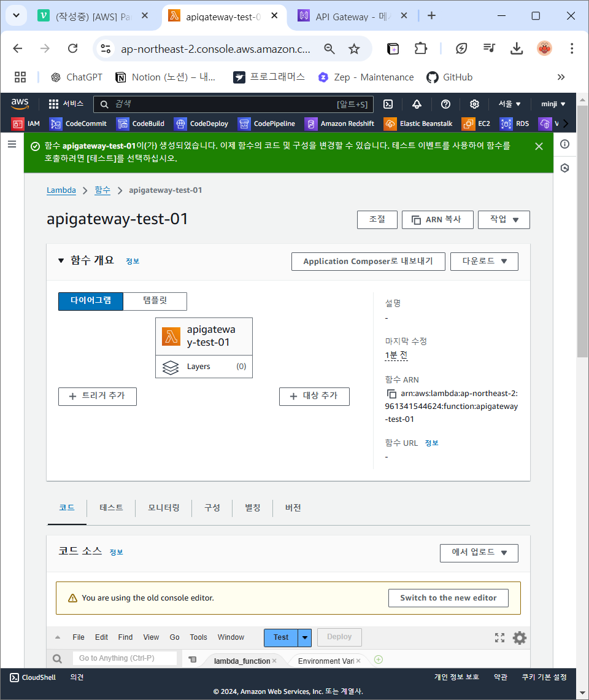The width and height of the screenshot is (589, 700).
Task: Expand the 다운로드 dropdown
Action: 484,261
